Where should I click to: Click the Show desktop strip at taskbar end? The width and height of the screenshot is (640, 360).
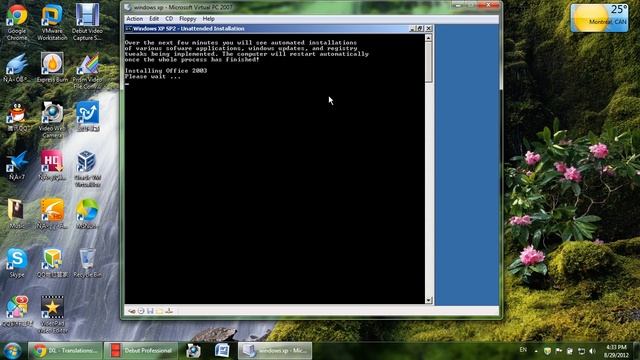pyautogui.click(x=637, y=351)
